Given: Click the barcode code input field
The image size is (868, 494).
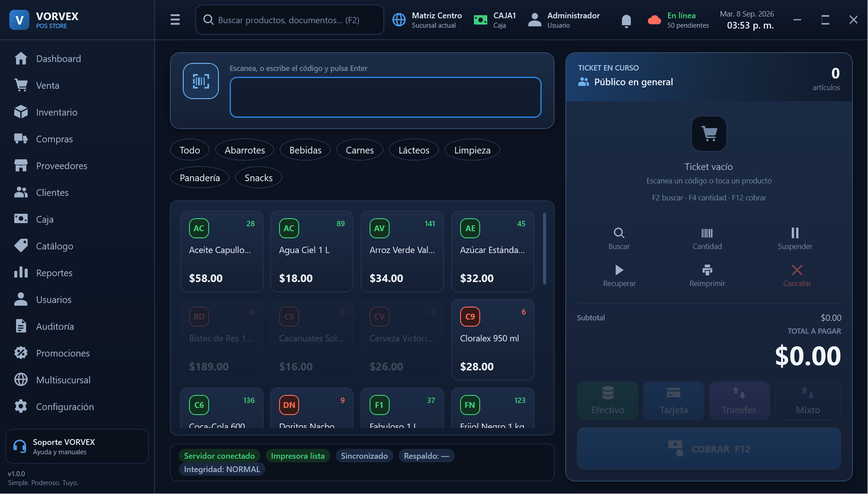Looking at the screenshot, I should pos(385,97).
